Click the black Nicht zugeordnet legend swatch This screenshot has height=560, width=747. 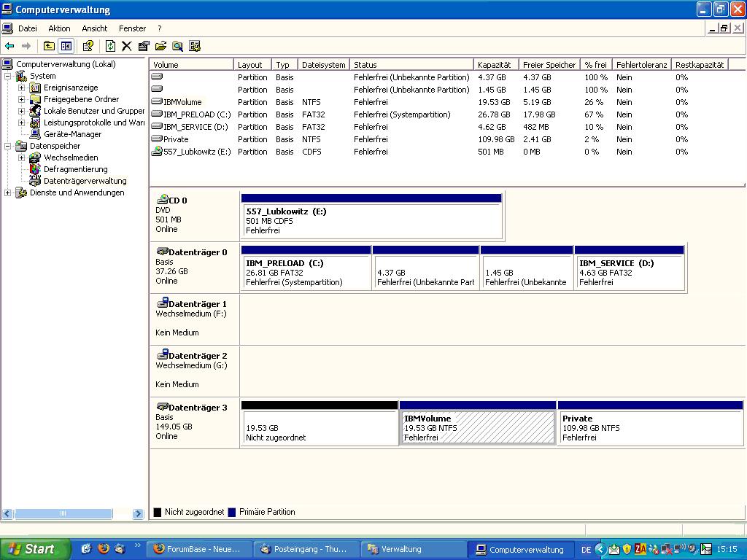(x=157, y=512)
